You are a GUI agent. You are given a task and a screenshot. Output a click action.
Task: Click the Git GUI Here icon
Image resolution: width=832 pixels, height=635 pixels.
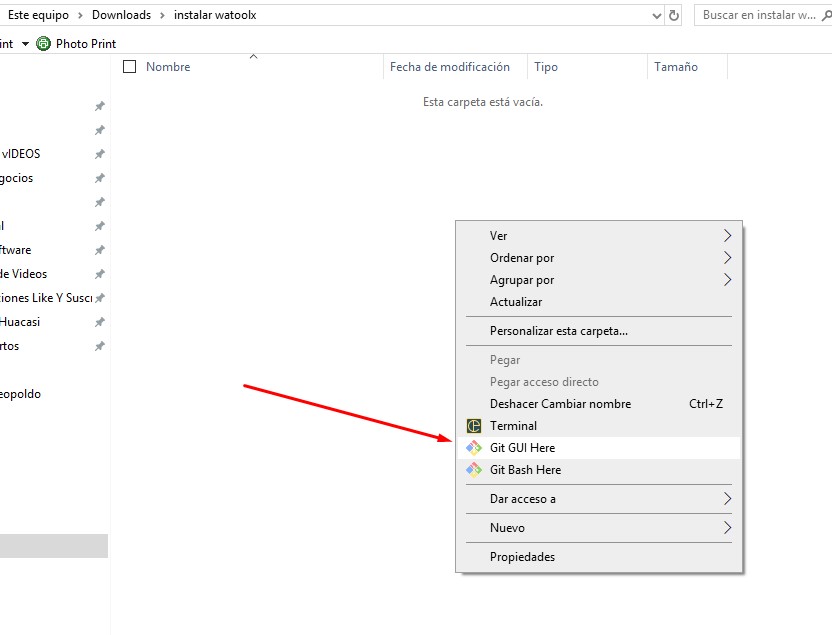pyautogui.click(x=474, y=448)
